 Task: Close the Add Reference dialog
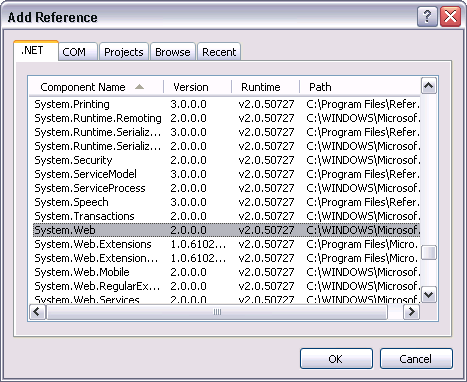pos(450,16)
